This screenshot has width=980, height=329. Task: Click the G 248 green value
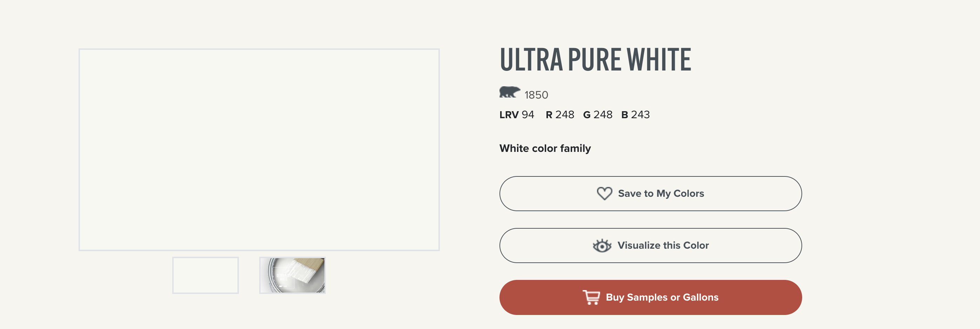click(x=598, y=115)
